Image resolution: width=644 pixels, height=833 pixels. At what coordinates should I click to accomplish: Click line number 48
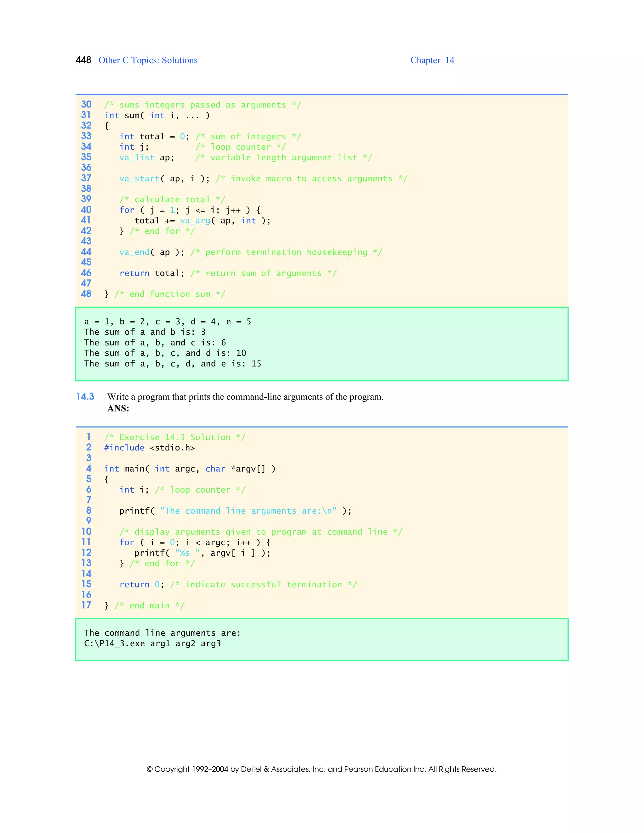click(x=86, y=294)
